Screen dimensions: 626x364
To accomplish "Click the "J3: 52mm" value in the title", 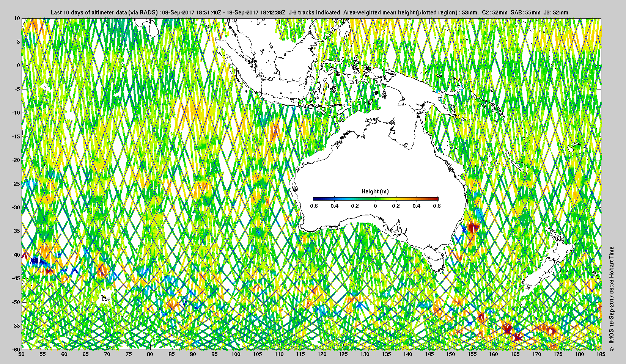I will tap(556, 12).
